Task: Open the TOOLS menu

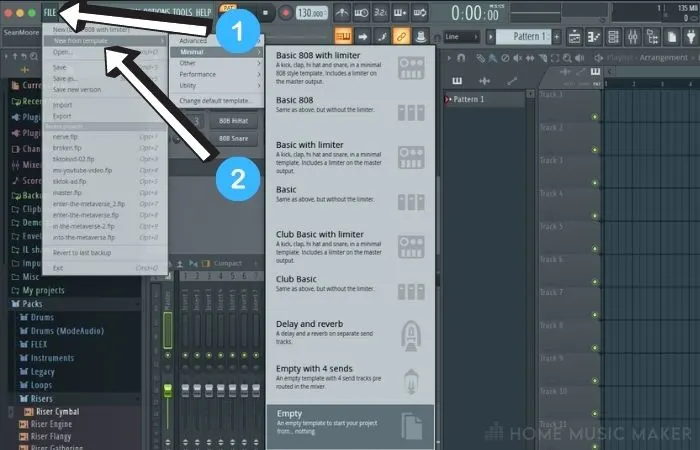Action: pyautogui.click(x=183, y=12)
